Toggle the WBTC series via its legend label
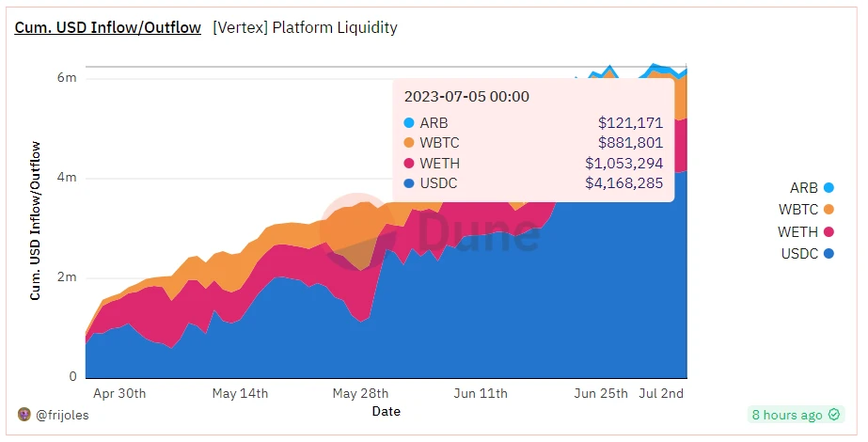The height and width of the screenshot is (442, 868). pyautogui.click(x=798, y=210)
